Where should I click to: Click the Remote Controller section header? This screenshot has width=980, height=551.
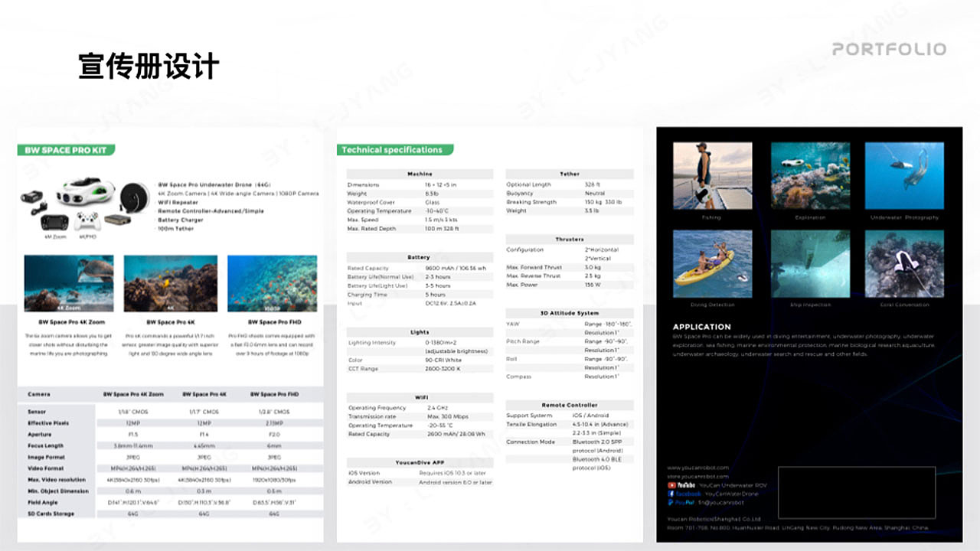coord(570,405)
